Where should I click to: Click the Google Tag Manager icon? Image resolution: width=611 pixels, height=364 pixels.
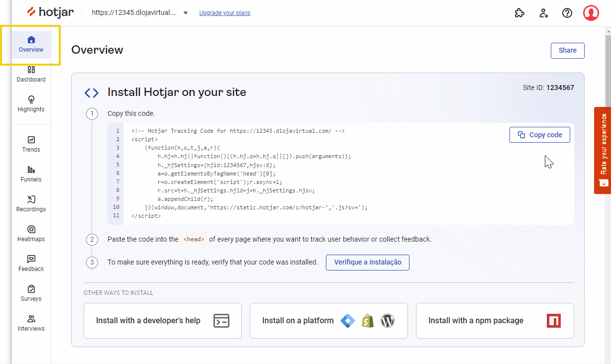pyautogui.click(x=348, y=321)
